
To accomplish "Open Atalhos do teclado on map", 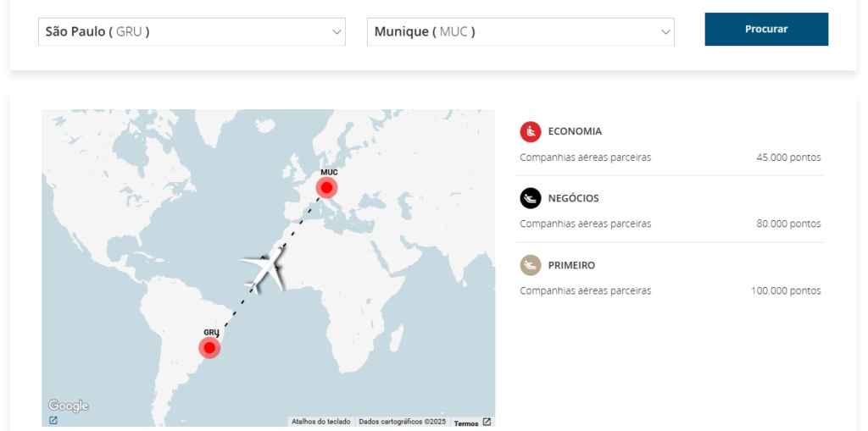I will (320, 422).
